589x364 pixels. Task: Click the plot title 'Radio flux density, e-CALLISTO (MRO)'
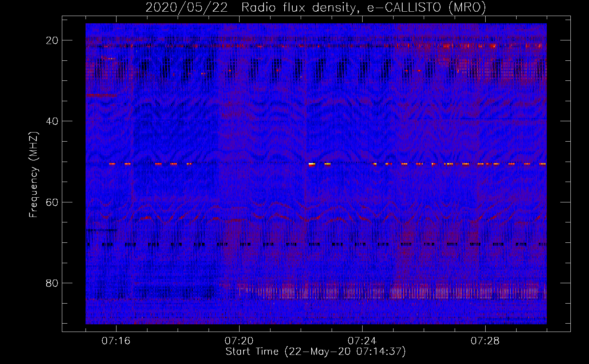[x=364, y=7]
